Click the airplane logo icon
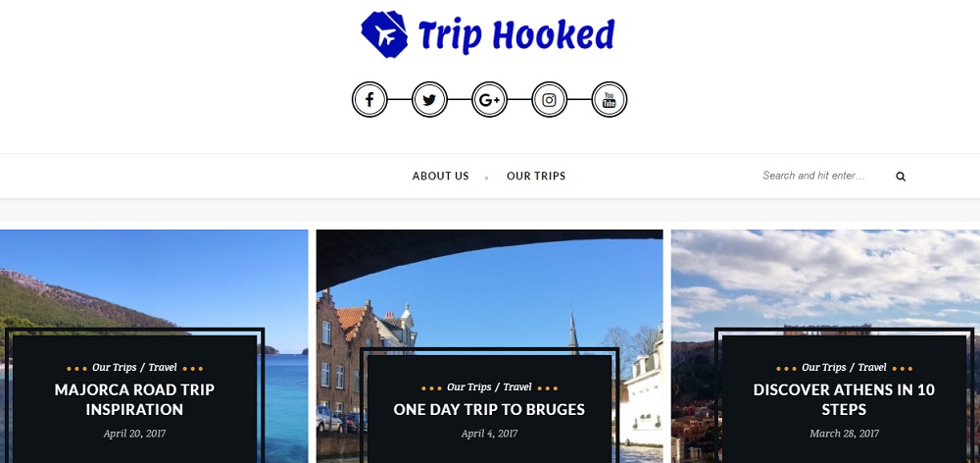Image resolution: width=980 pixels, height=463 pixels. 384,34
